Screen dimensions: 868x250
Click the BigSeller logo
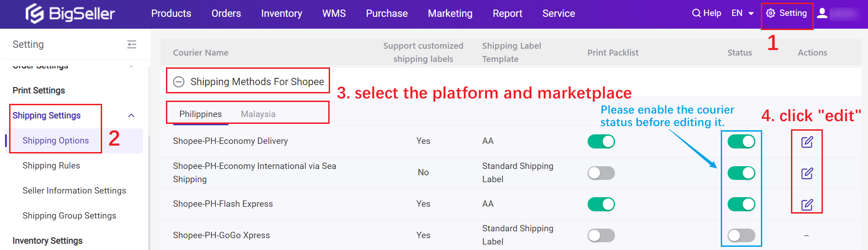coord(70,14)
